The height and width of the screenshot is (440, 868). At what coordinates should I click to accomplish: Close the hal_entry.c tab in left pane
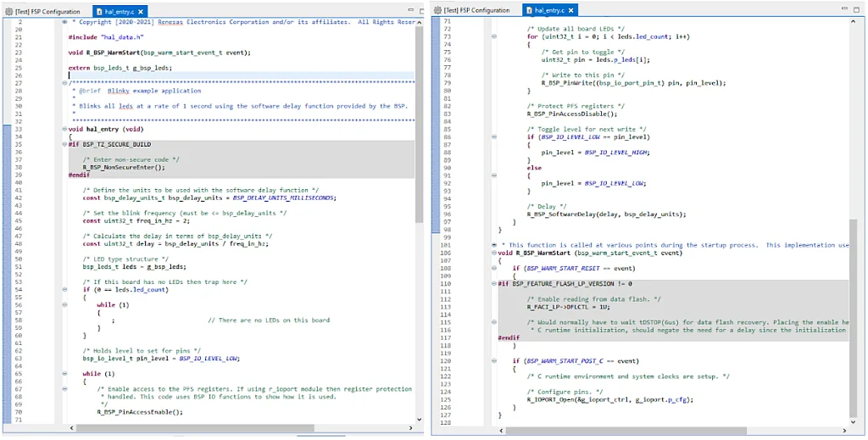(x=141, y=11)
